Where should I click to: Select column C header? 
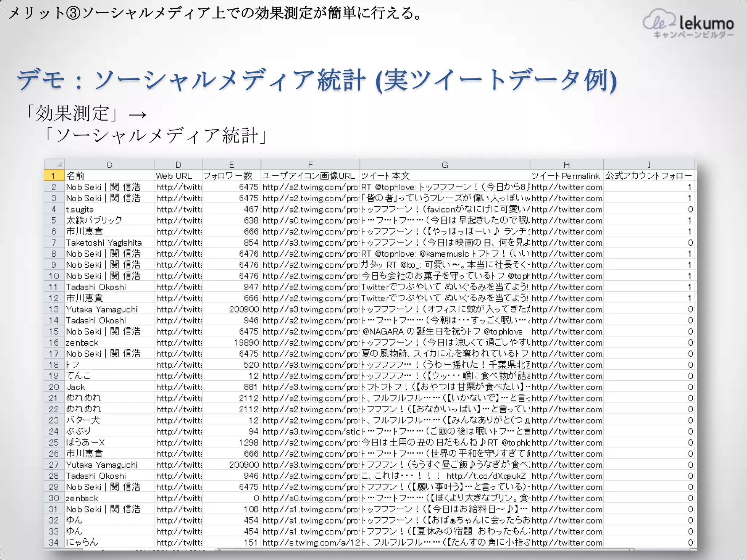pos(109,164)
